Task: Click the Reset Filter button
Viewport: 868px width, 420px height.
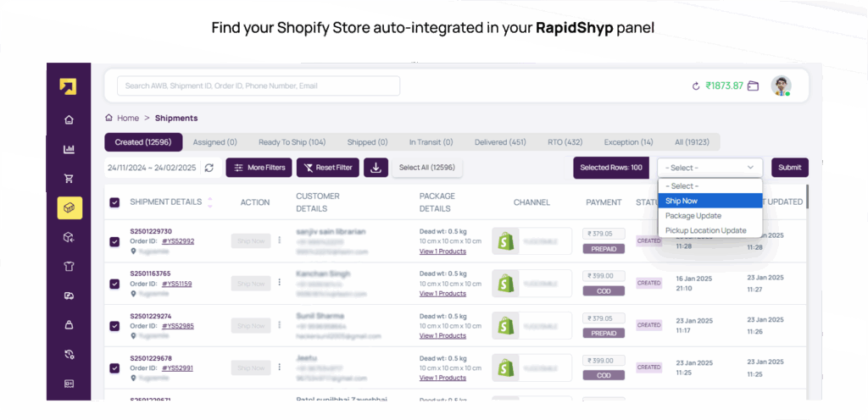Action: (328, 168)
